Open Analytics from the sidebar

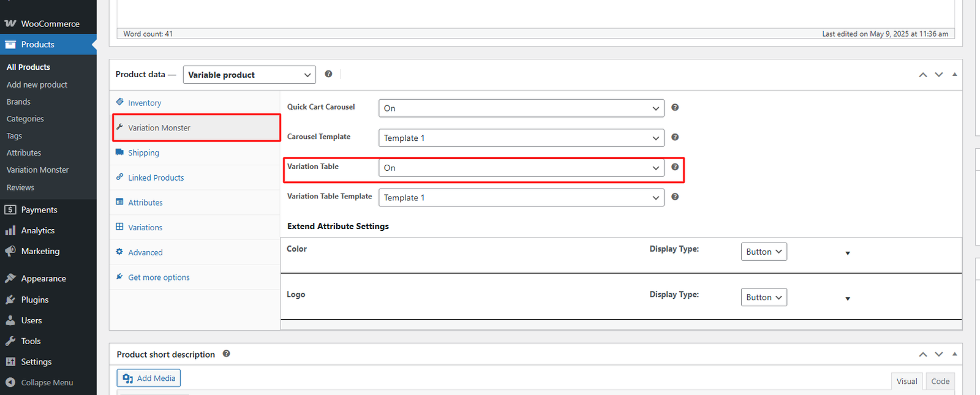38,230
